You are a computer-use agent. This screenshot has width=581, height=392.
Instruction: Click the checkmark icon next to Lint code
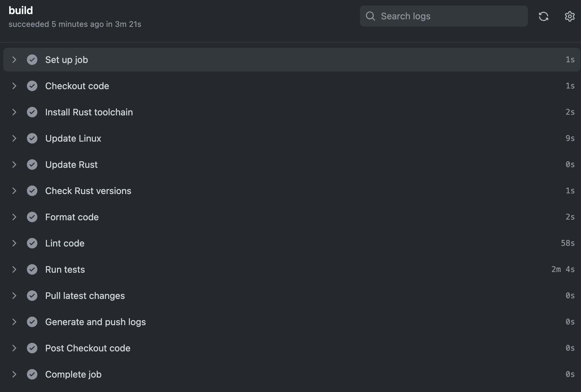tap(32, 243)
